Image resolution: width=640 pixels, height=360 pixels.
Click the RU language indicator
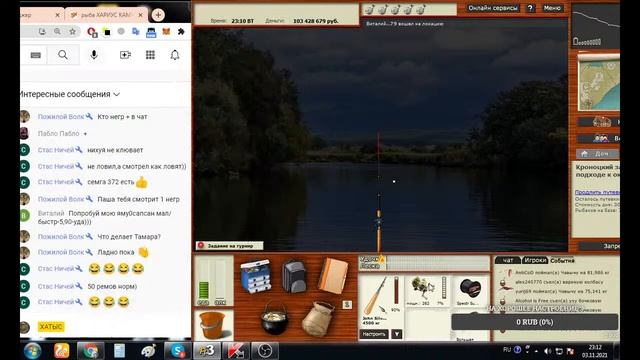(507, 350)
